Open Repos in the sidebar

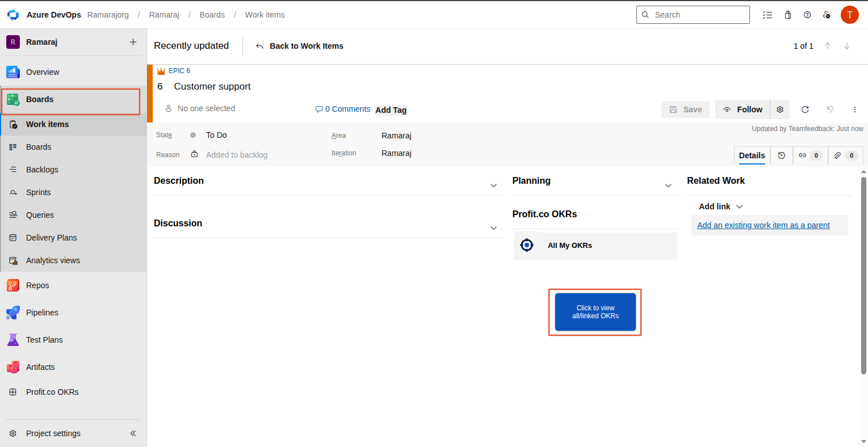pos(73,285)
